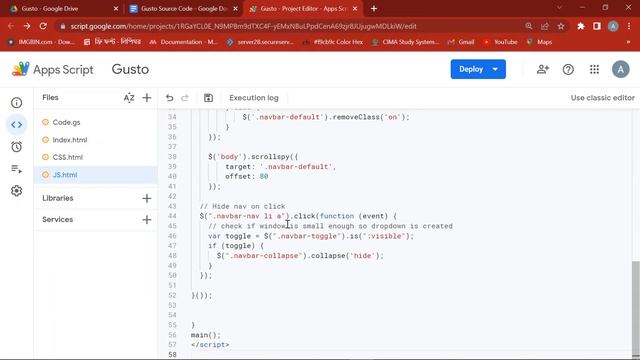Viewport: 640px width, 360px height.
Task: Open Project Settings gear icon
Action: point(16,191)
